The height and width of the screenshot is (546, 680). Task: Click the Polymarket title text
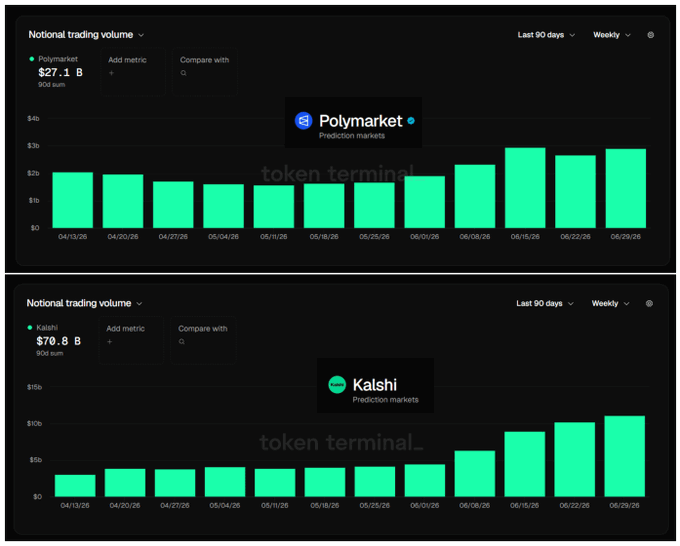point(360,121)
